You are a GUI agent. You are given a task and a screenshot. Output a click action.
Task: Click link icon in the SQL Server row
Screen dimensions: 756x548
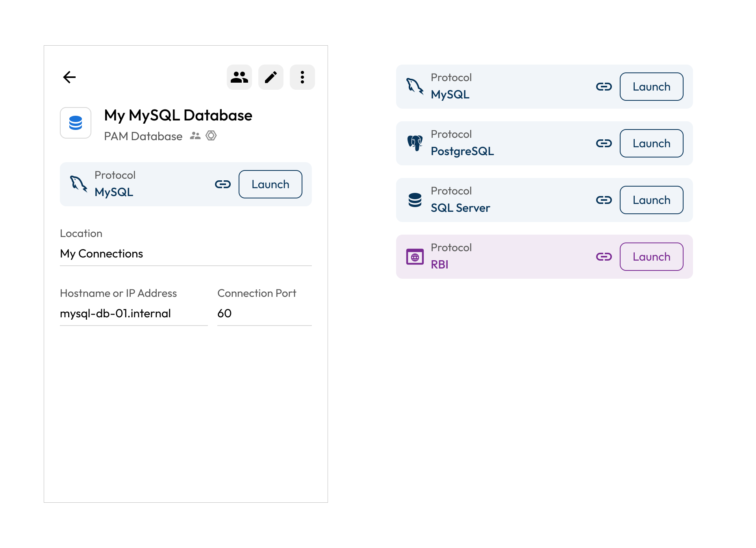(x=604, y=200)
